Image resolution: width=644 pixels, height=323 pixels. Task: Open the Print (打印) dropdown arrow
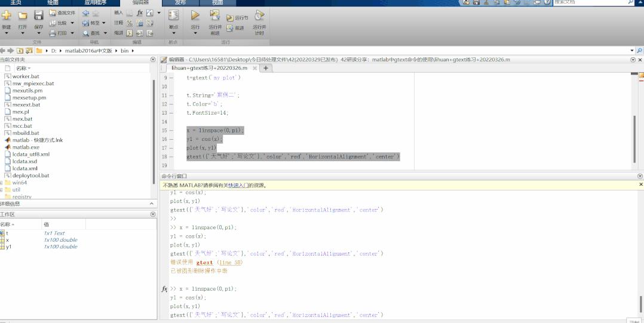[x=72, y=33]
